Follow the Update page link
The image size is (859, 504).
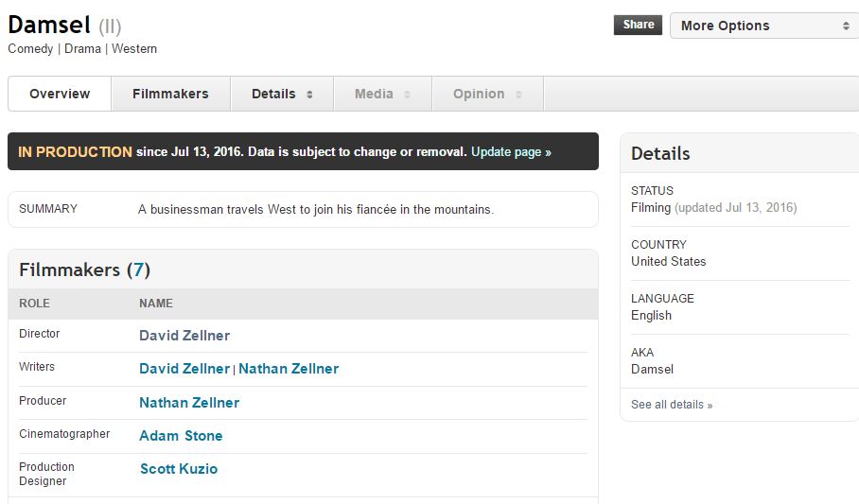pos(511,151)
